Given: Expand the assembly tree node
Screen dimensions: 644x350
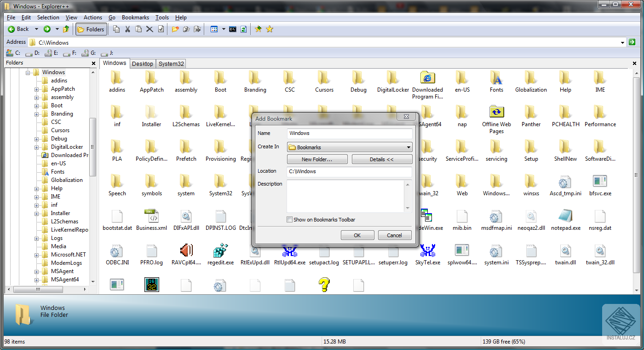Looking at the screenshot, I should 37,97.
